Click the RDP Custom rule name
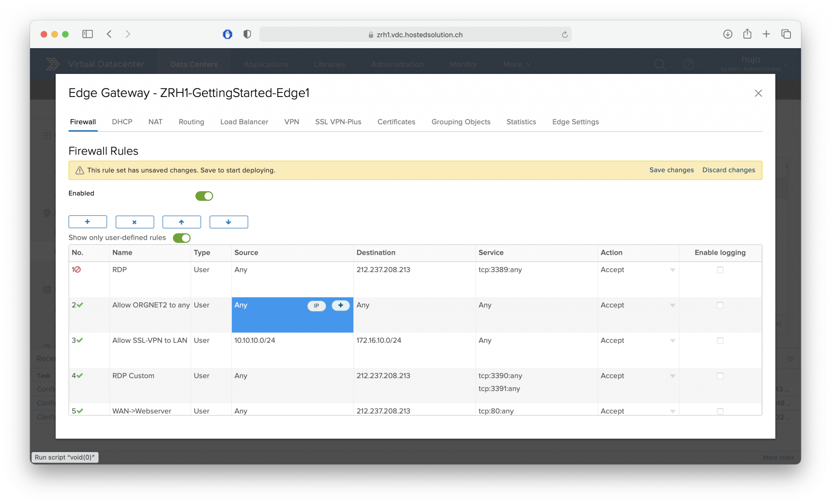The width and height of the screenshot is (831, 504). tap(133, 376)
